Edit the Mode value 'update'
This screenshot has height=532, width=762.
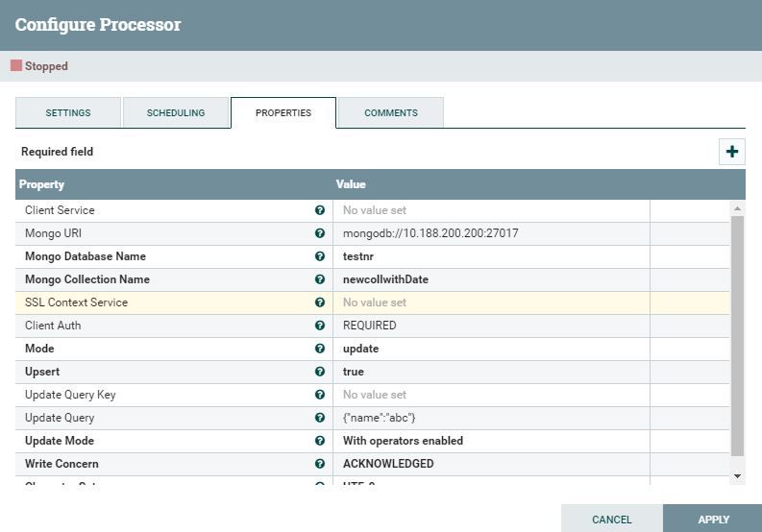tap(490, 349)
